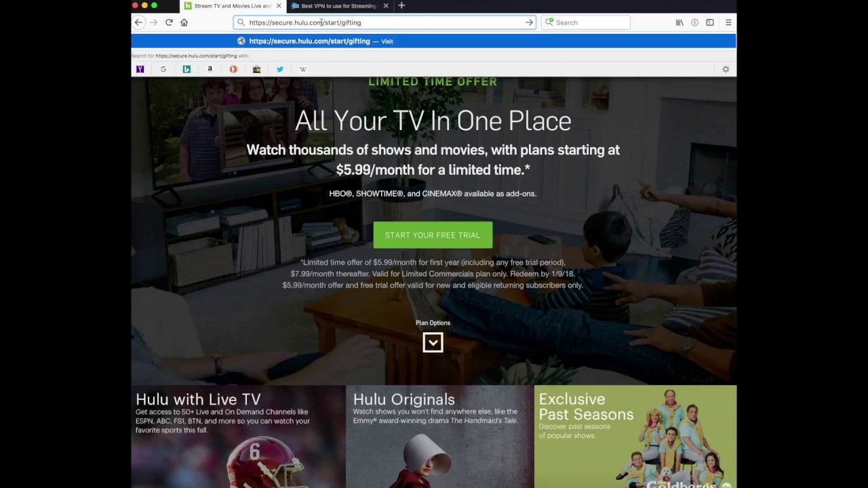
Task: Open the Hulu with Live TV card
Action: click(238, 436)
